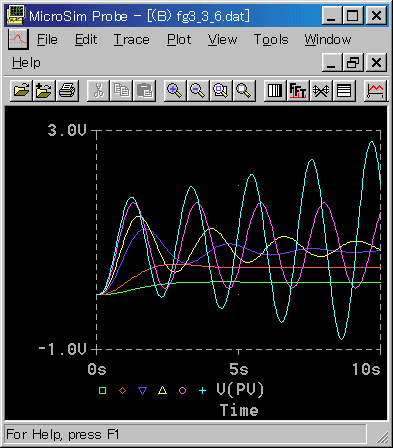Screen dimensions: 393x448
Task: Toggle the log X axis button
Action: (x=275, y=90)
